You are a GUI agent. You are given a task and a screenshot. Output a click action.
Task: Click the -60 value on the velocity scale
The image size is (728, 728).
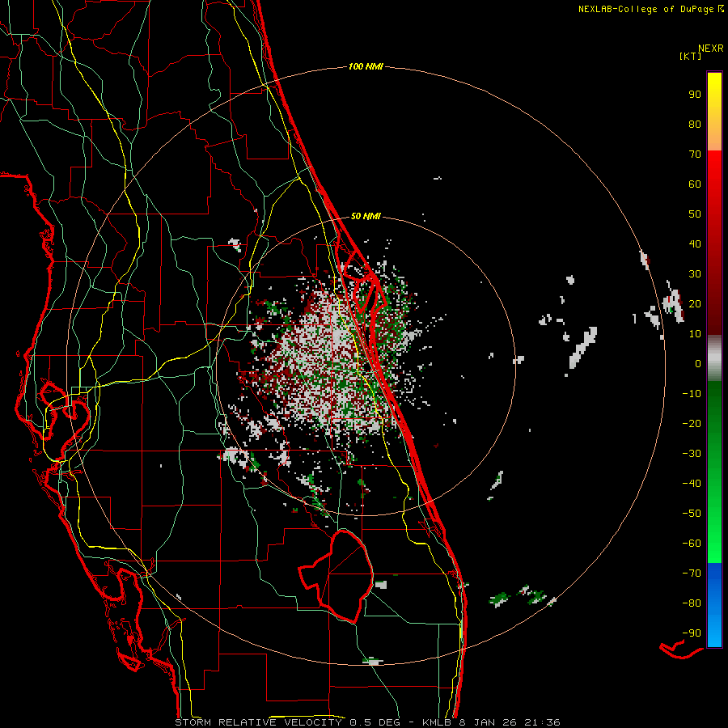[x=692, y=544]
